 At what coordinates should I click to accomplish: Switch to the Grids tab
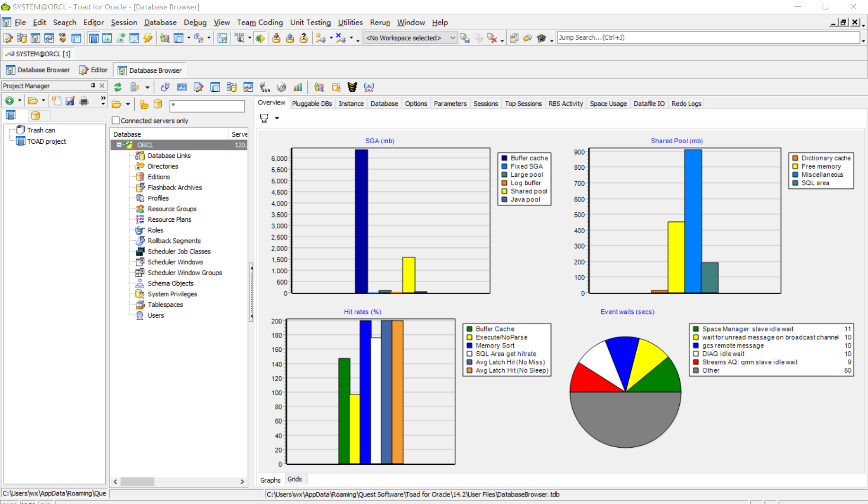[x=295, y=479]
